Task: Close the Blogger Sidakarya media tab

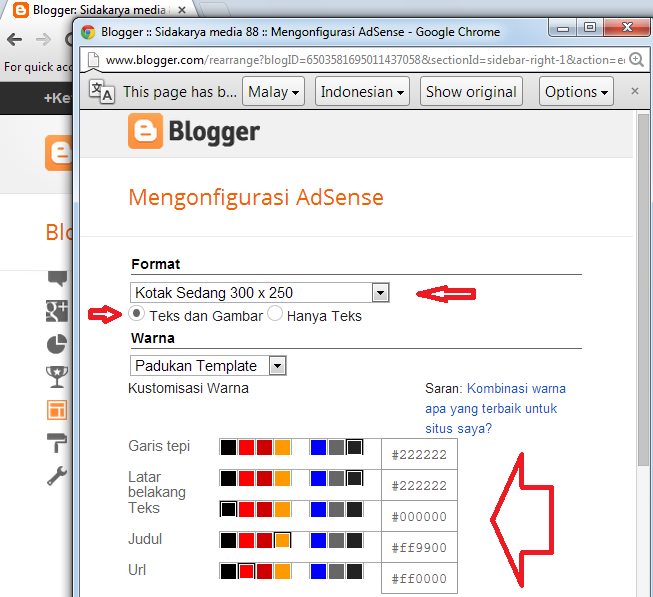Action: point(182,10)
